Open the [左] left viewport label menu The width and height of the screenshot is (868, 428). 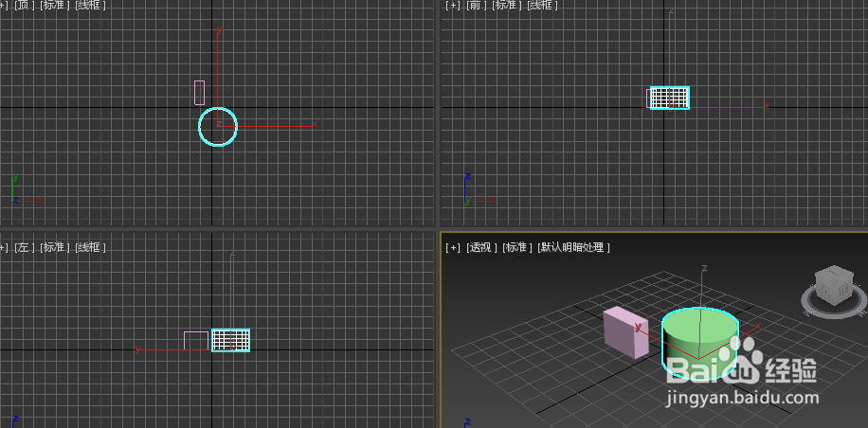coord(25,247)
